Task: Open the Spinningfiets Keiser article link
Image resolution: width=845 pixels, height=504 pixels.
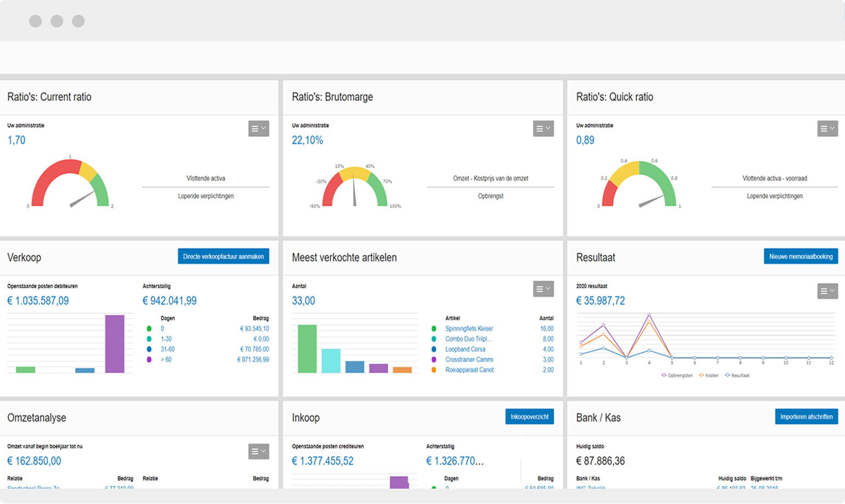Action: click(469, 328)
